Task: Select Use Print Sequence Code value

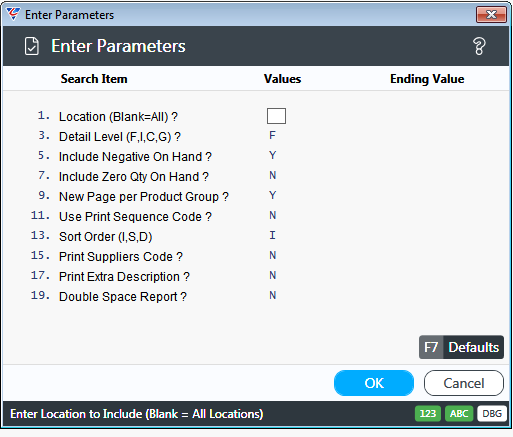Action: (273, 215)
